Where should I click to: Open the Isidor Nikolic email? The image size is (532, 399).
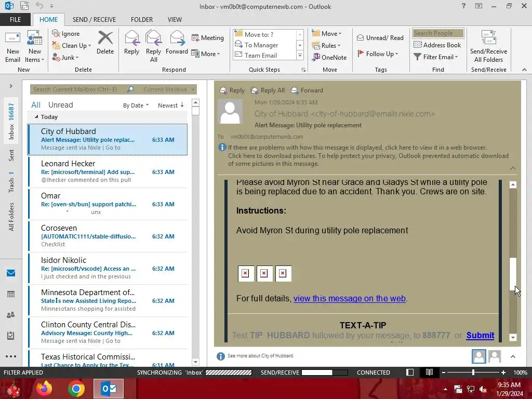pyautogui.click(x=108, y=269)
